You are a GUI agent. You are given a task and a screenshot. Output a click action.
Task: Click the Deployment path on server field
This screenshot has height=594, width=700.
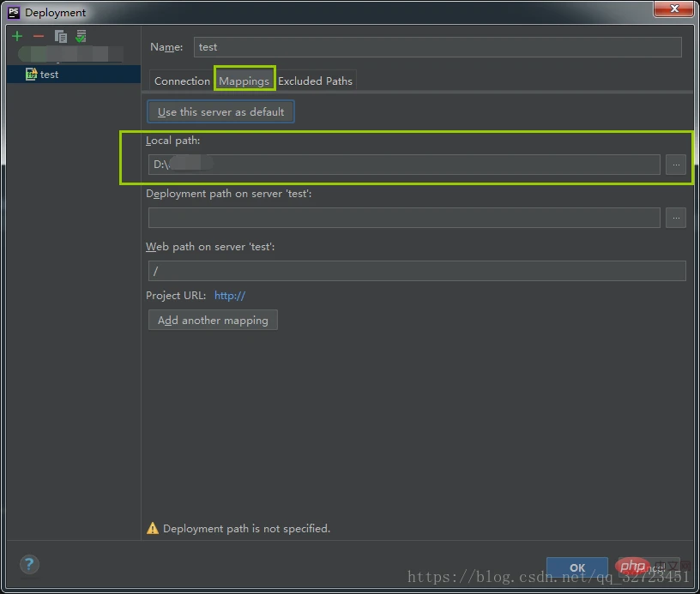tap(403, 218)
